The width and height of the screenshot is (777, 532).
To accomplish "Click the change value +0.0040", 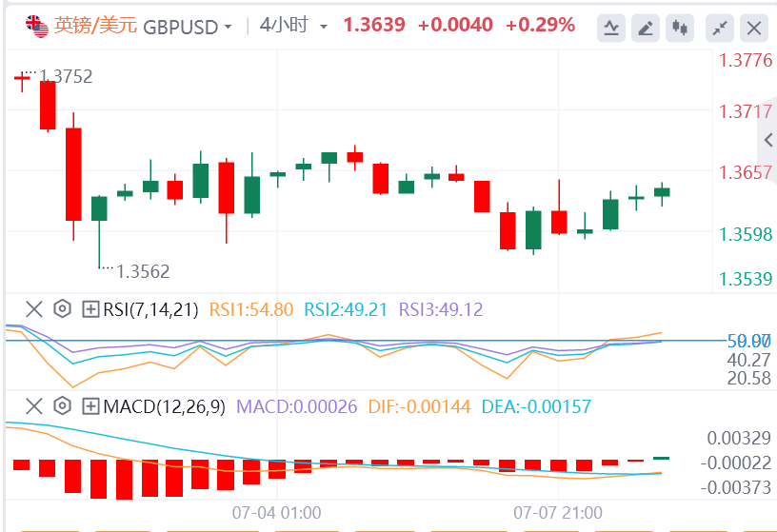I will pos(455,25).
